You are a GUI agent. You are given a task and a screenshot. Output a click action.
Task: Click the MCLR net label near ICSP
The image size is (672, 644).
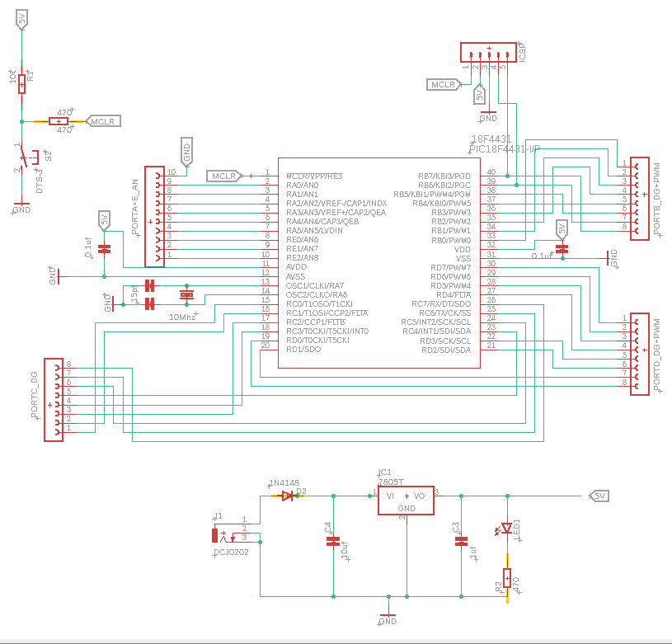coord(443,84)
